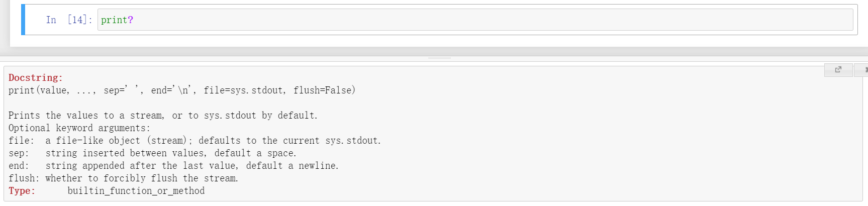Viewport: 868px width, 206px height.
Task: Click the red Type label
Action: coord(22,191)
